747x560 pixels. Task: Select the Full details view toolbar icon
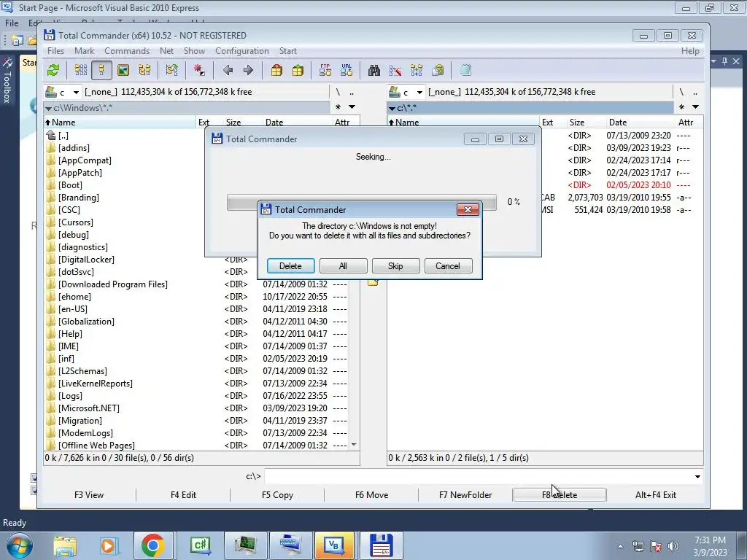click(x=101, y=71)
